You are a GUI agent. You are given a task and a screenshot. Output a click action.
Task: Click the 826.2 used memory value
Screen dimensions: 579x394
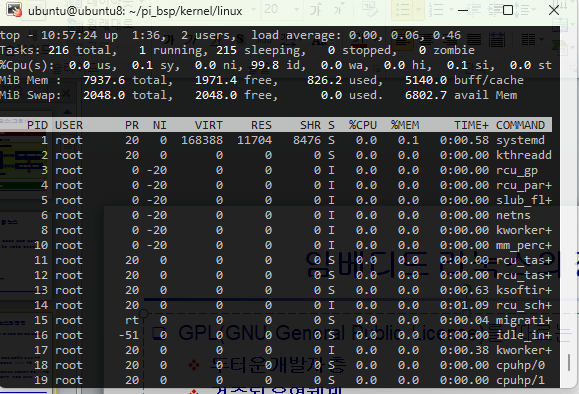coord(325,80)
